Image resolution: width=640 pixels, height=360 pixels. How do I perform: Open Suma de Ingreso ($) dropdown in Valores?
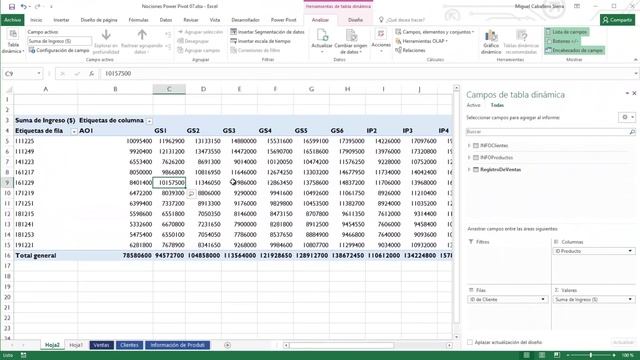pos(630,300)
